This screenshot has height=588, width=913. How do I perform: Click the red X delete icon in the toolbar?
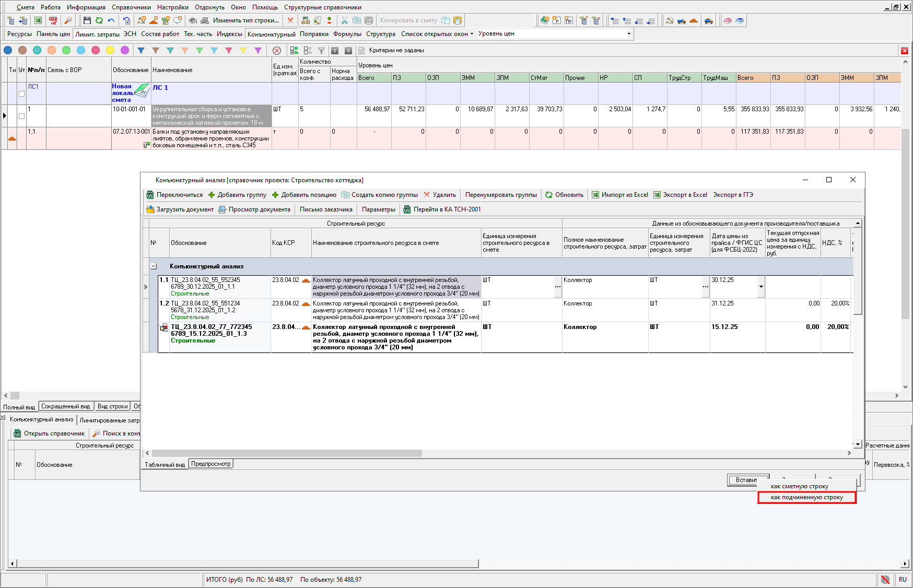290,20
